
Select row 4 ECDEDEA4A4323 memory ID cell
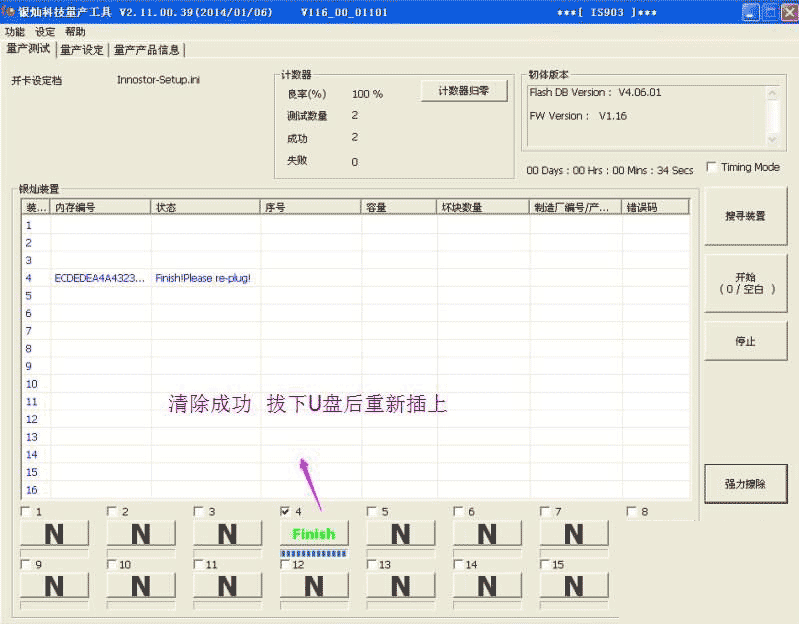[x=99, y=278]
